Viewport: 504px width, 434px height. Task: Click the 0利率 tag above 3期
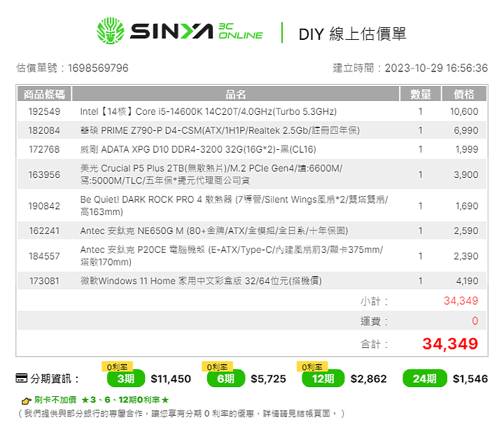[118, 367]
